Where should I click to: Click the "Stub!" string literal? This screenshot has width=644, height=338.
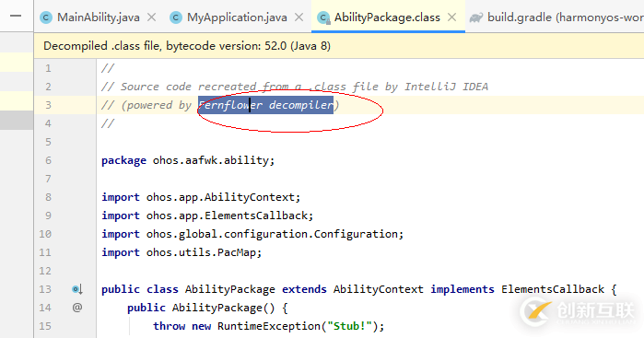[350, 326]
